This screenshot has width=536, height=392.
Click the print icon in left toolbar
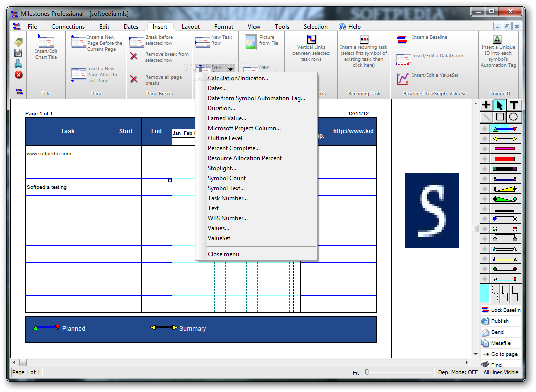click(x=18, y=64)
